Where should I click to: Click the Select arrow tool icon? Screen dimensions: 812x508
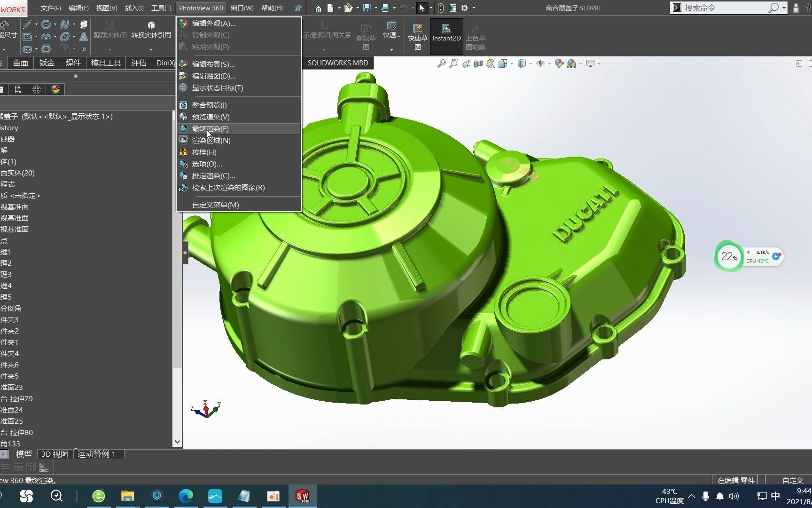click(x=422, y=8)
